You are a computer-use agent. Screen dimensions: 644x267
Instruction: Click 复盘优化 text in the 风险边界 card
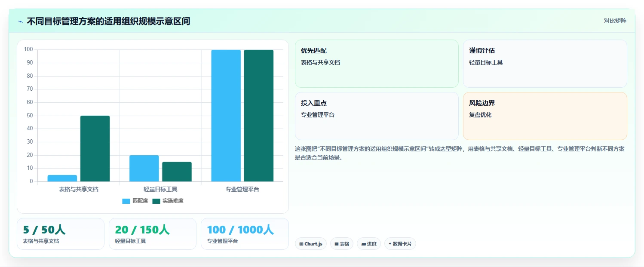point(480,115)
